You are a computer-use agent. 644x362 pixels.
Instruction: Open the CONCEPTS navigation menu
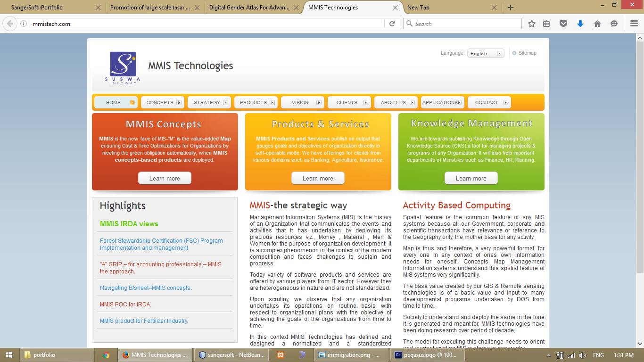coord(164,102)
